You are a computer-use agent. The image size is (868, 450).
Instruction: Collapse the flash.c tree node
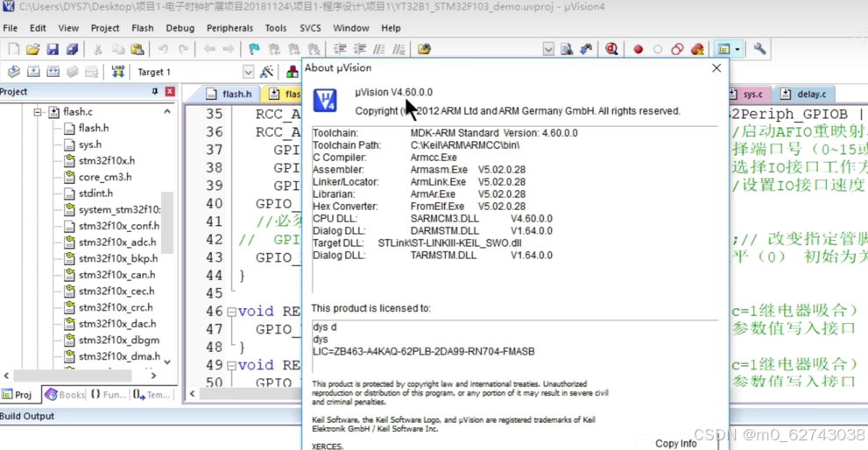point(37,112)
